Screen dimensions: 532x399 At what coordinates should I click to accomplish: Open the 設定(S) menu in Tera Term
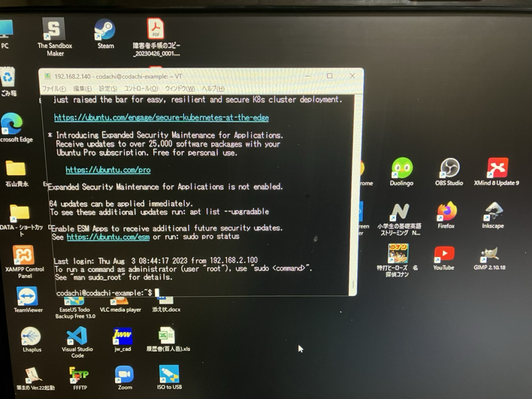coord(108,88)
